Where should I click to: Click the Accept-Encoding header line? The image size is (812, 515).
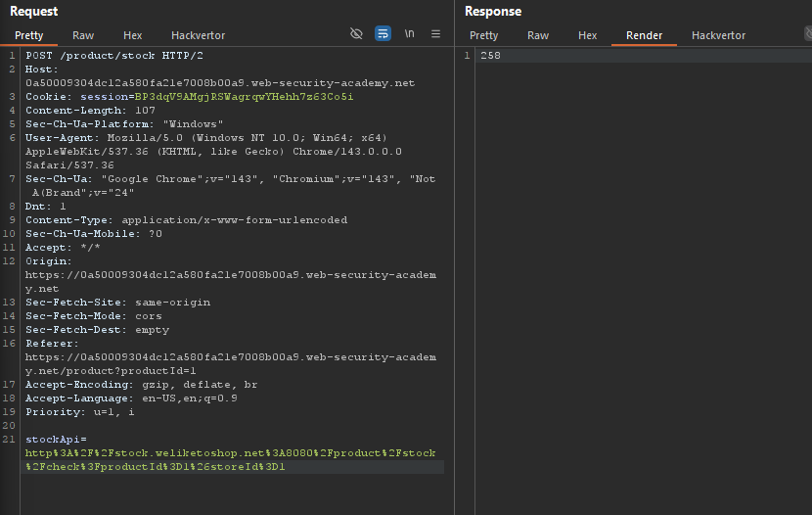[x=142, y=385]
